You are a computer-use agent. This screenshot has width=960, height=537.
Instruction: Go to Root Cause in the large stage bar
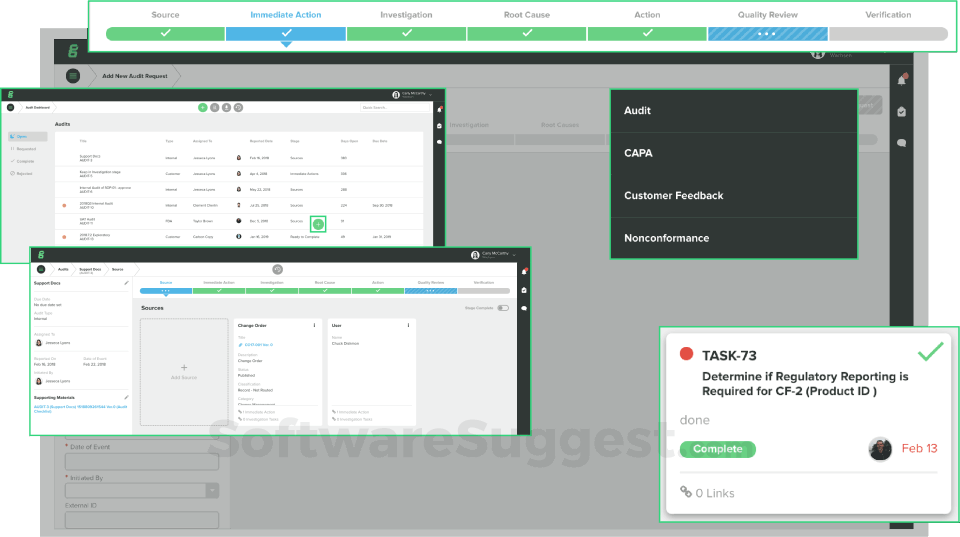tap(527, 33)
